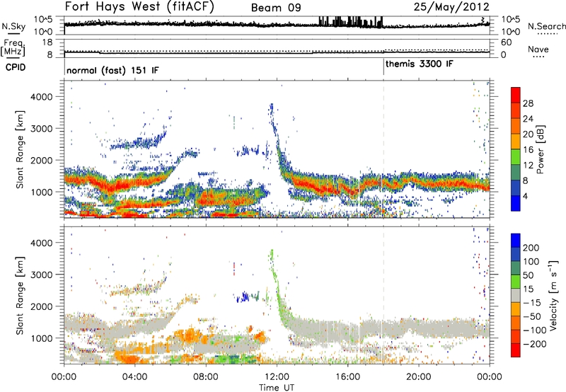Click the "Time UT" axis title
Viewport: 566px width, 392px height.
click(277, 388)
